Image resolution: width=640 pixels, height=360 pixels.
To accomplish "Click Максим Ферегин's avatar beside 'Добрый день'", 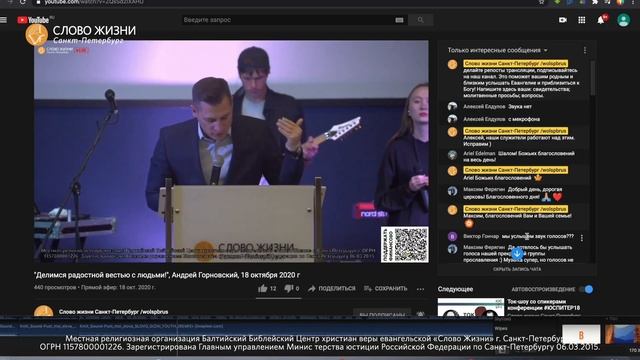I will (452, 191).
